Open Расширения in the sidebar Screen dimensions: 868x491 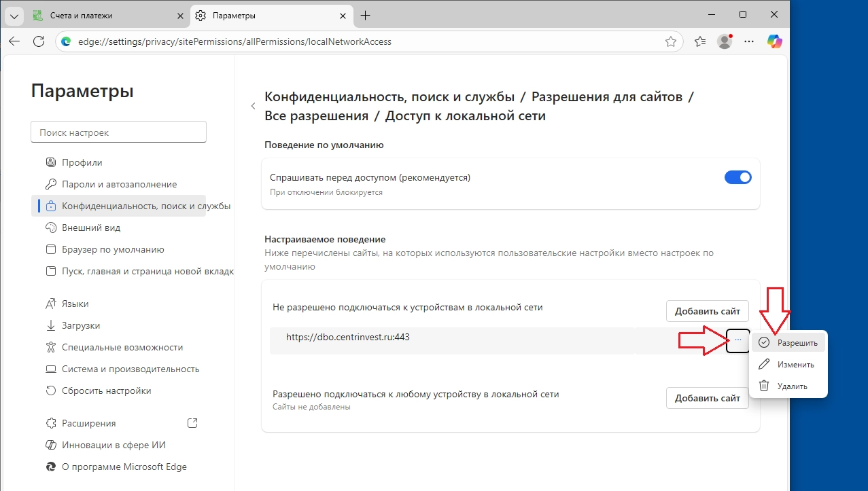(x=88, y=423)
